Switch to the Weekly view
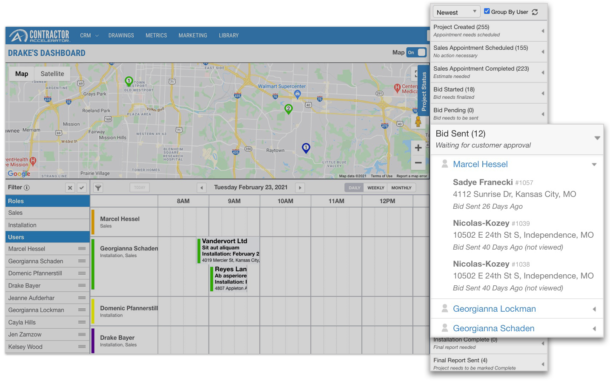Image resolution: width=610 pixels, height=381 pixels. tap(375, 188)
